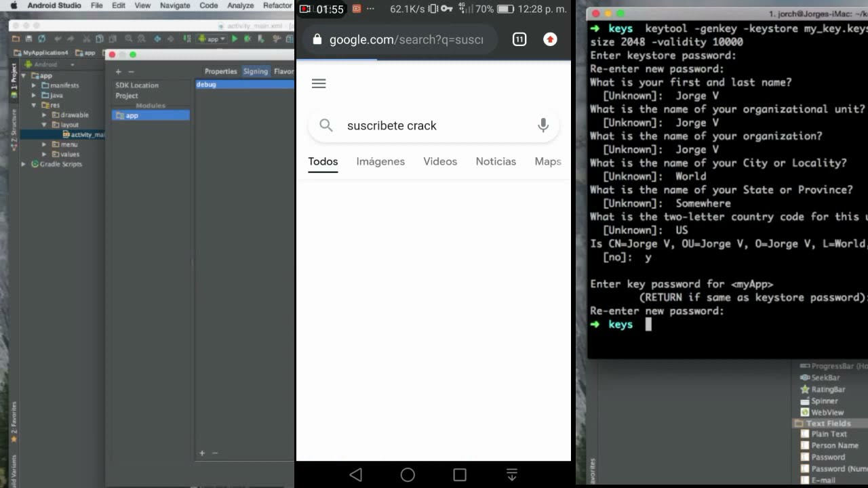The width and height of the screenshot is (868, 488).
Task: Expand the values folder arrow
Action: [x=45, y=155]
